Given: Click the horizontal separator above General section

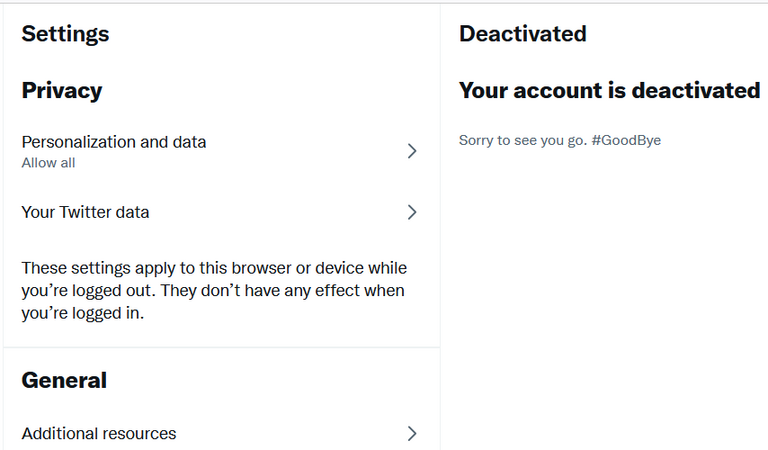Looking at the screenshot, I should click(220, 348).
